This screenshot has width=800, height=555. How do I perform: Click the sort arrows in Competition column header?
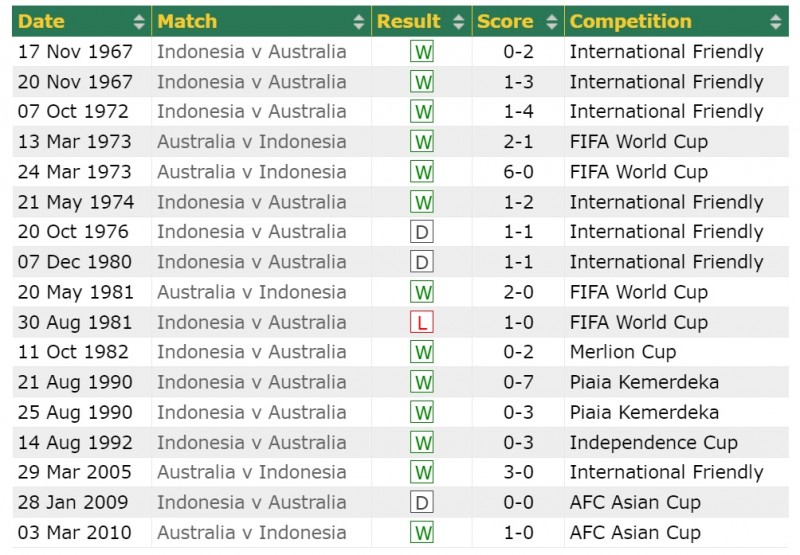pyautogui.click(x=775, y=21)
